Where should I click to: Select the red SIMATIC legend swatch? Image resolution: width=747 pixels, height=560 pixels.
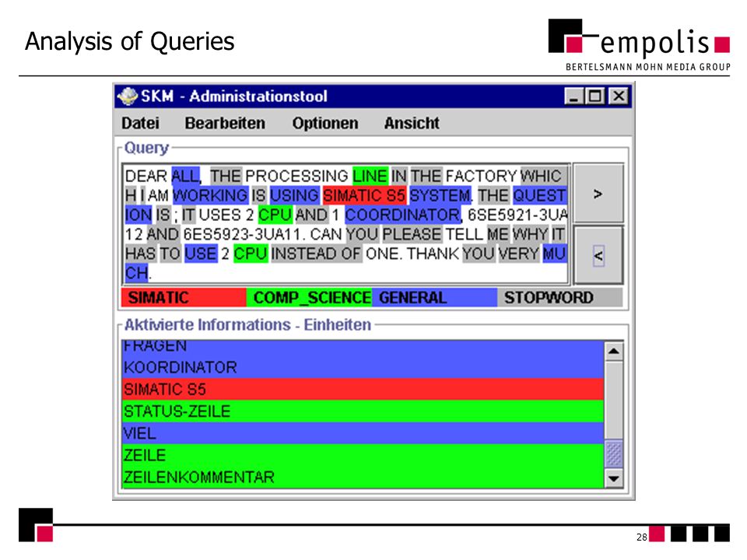point(184,298)
